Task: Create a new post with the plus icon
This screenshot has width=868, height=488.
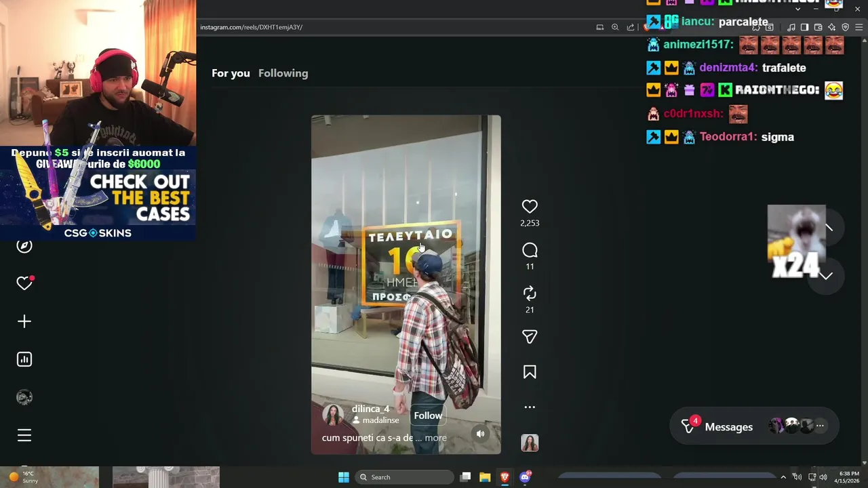Action: pos(24,321)
